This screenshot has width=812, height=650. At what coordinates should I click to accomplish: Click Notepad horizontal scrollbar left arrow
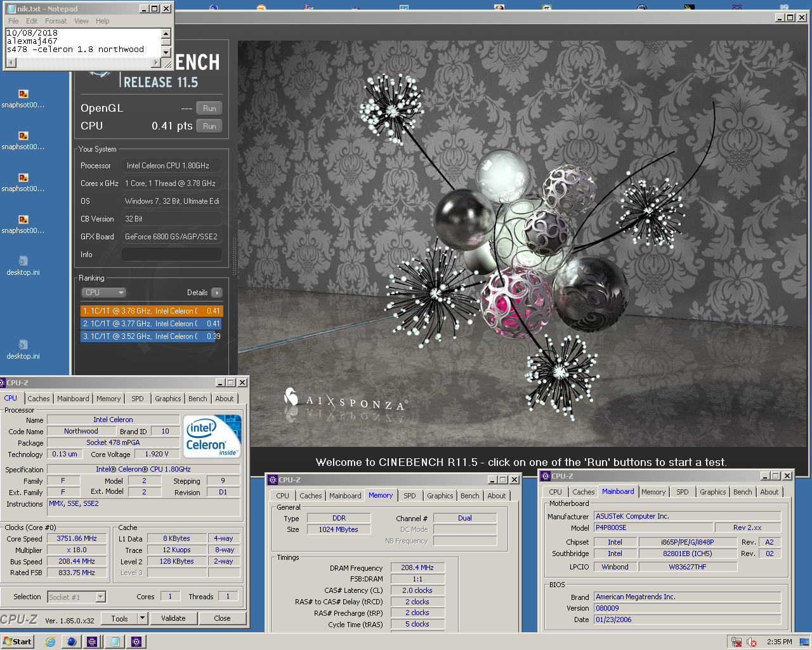pos(11,63)
